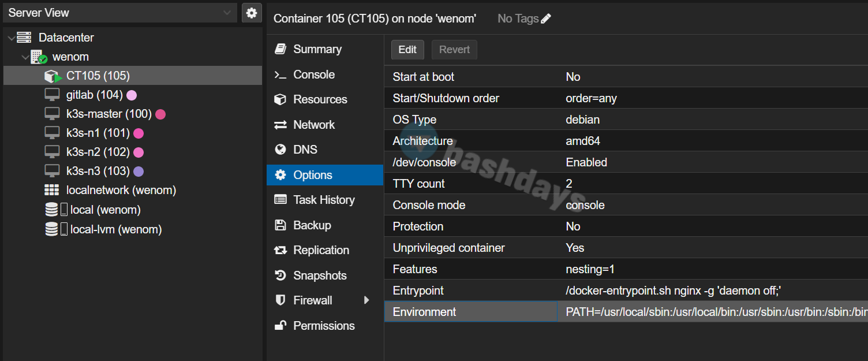Click the gitlab VM monitor icon
Image resolution: width=868 pixels, height=361 pixels.
click(52, 95)
